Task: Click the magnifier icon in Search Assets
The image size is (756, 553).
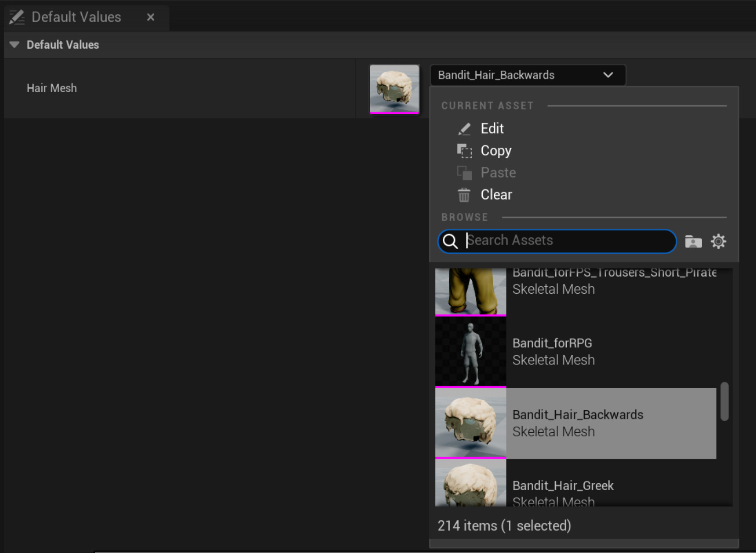Action: [x=451, y=241]
